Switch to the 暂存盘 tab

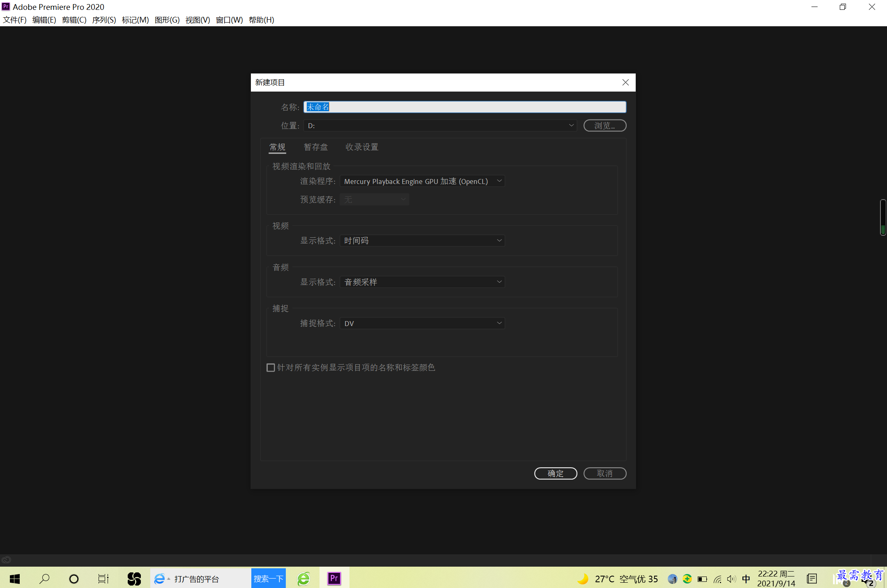tap(316, 147)
